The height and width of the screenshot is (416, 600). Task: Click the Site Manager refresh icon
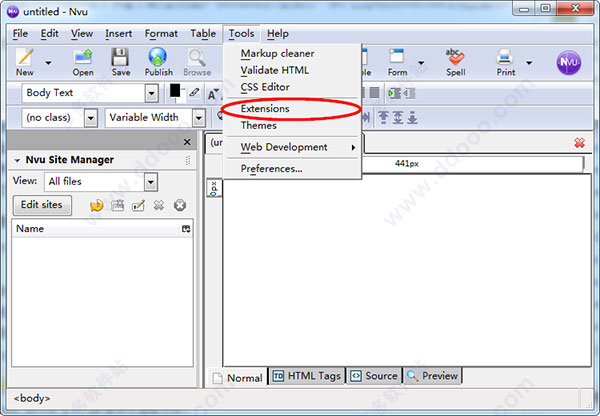(97, 206)
